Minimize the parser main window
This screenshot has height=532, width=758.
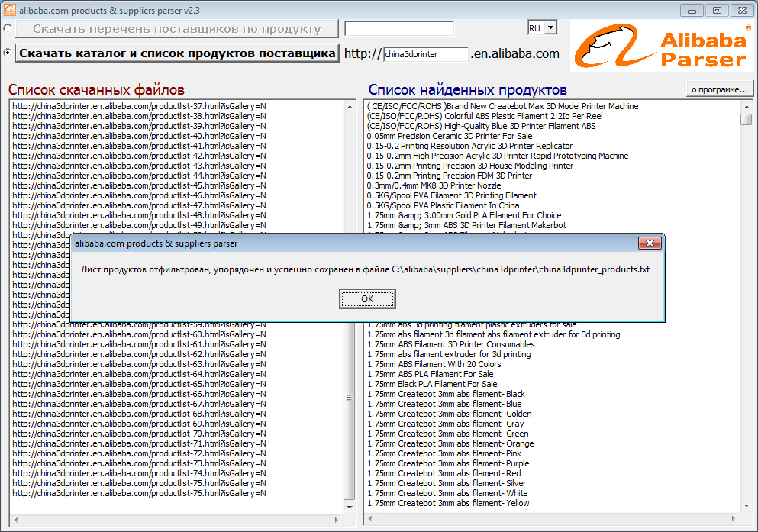click(692, 10)
